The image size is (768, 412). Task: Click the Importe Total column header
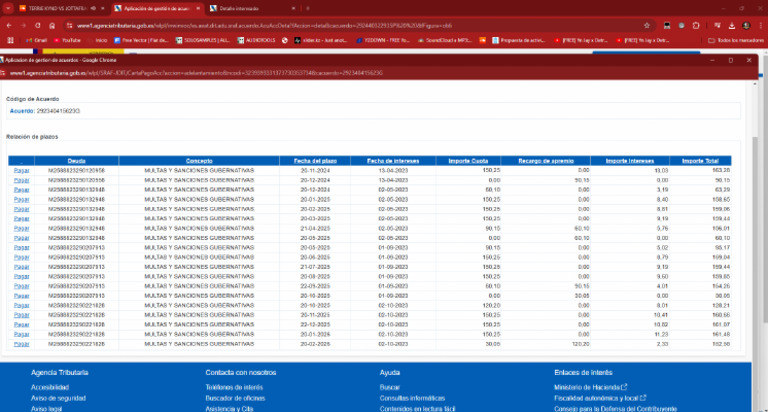[x=699, y=161]
